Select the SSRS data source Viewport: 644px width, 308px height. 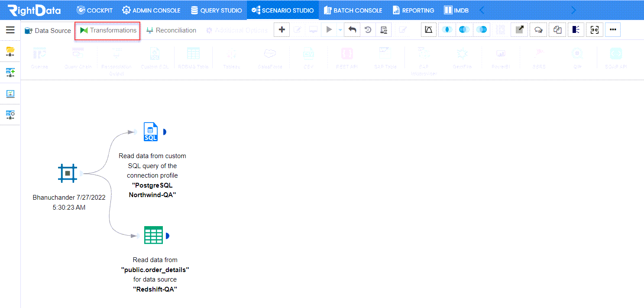(x=539, y=58)
